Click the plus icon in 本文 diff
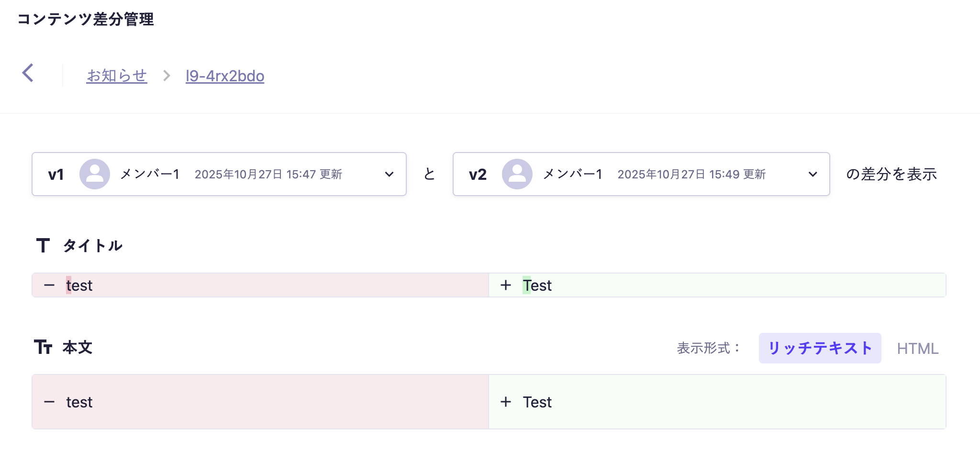This screenshot has height=461, width=980. 506,402
